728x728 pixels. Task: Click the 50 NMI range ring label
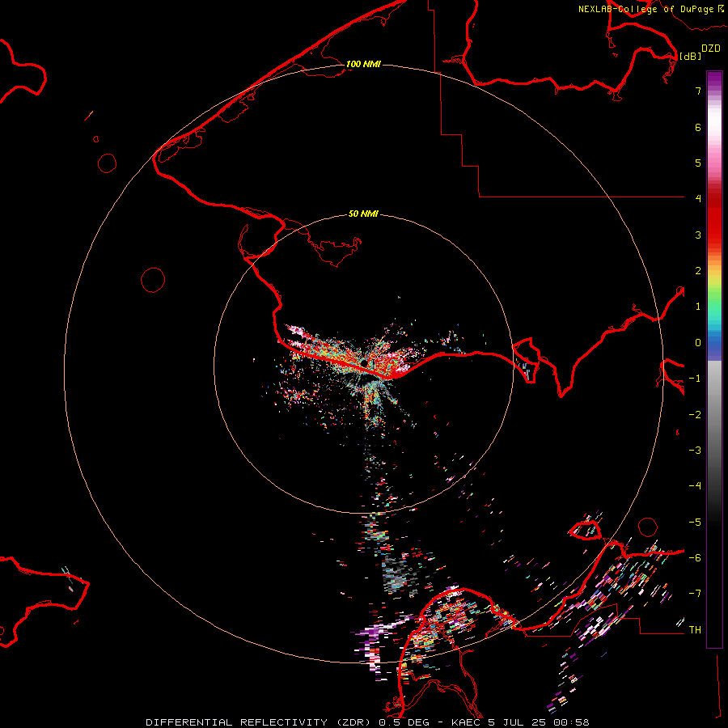tap(363, 214)
